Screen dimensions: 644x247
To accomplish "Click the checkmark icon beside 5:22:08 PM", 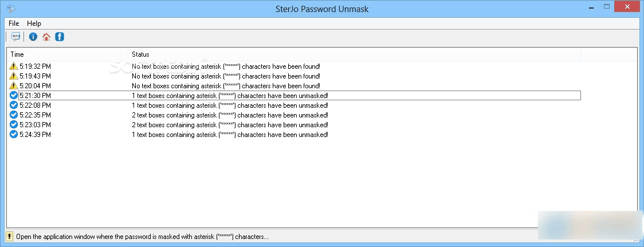I will coord(14,105).
